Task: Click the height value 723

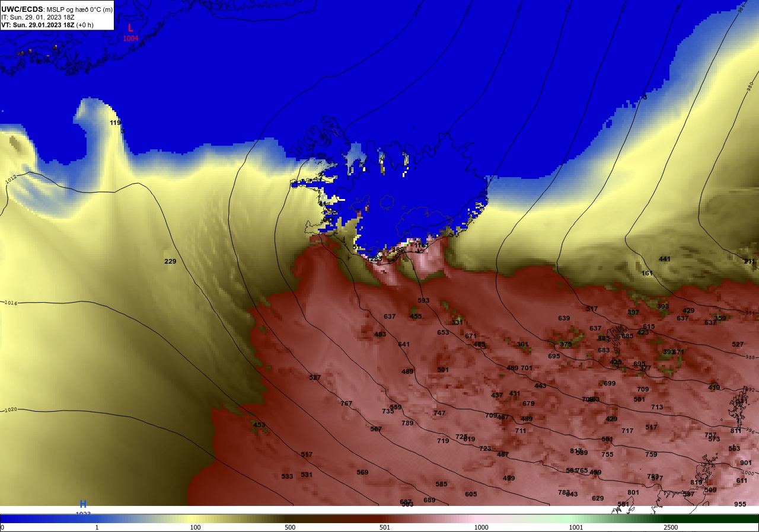Action: (485, 448)
